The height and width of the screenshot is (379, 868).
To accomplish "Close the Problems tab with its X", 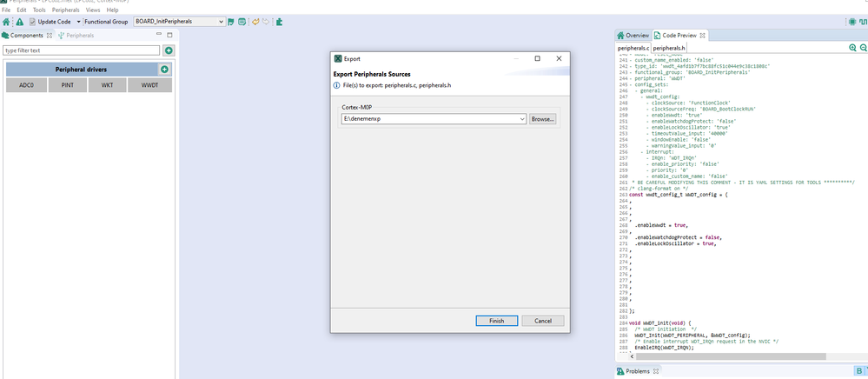I will [x=657, y=371].
